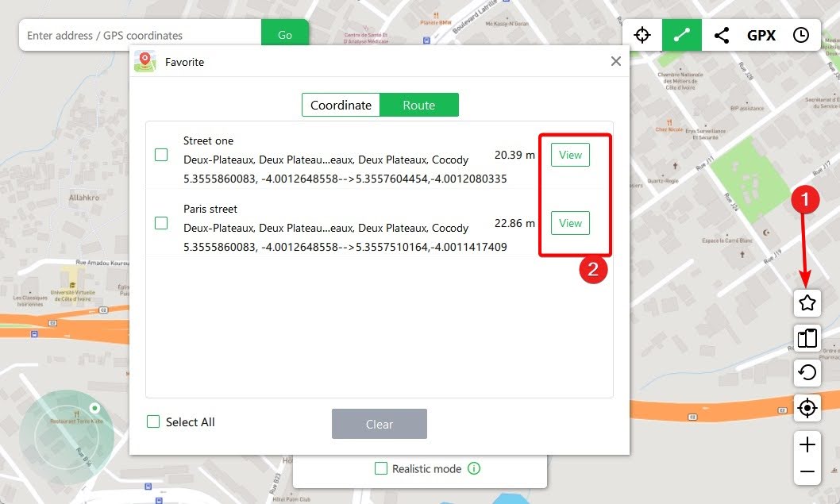The image size is (840, 504).
Task: Check the Paris street route checkbox
Action: tap(161, 225)
